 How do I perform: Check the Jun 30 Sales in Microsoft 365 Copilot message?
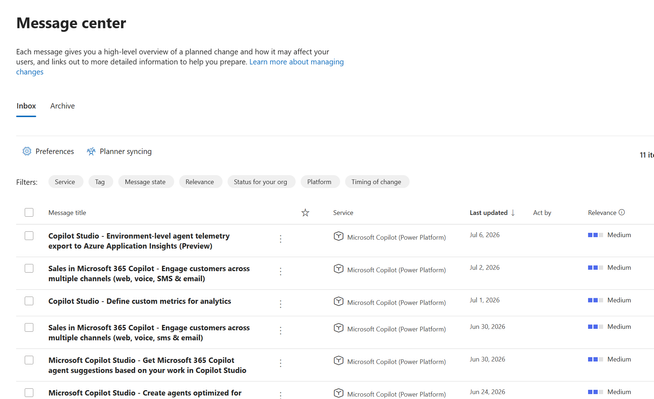pyautogui.click(x=29, y=327)
